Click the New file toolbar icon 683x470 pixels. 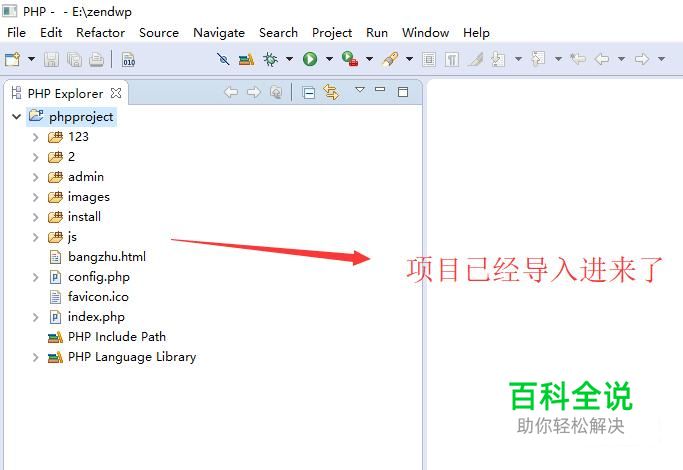(12, 59)
